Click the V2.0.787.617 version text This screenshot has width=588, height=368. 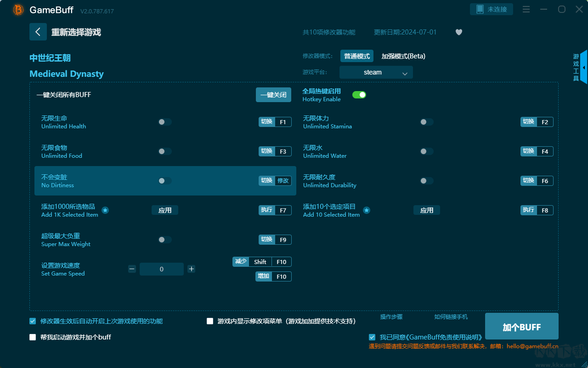(x=97, y=11)
